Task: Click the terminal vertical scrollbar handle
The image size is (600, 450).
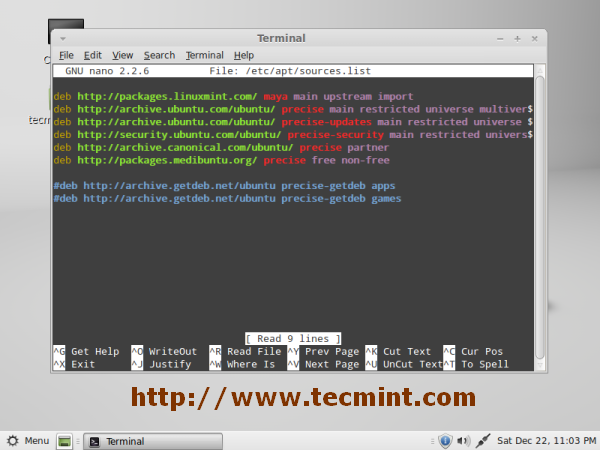Action: pyautogui.click(x=540, y=217)
